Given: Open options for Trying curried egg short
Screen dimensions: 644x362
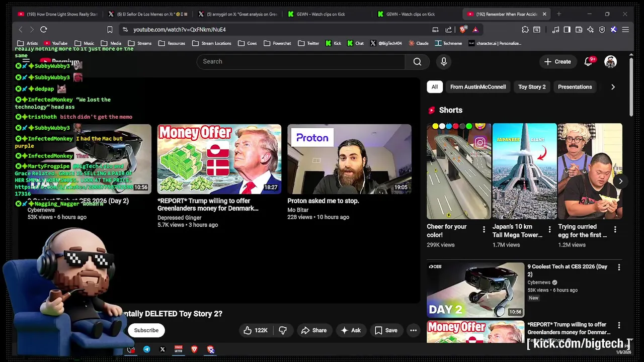Looking at the screenshot, I should pyautogui.click(x=615, y=230).
